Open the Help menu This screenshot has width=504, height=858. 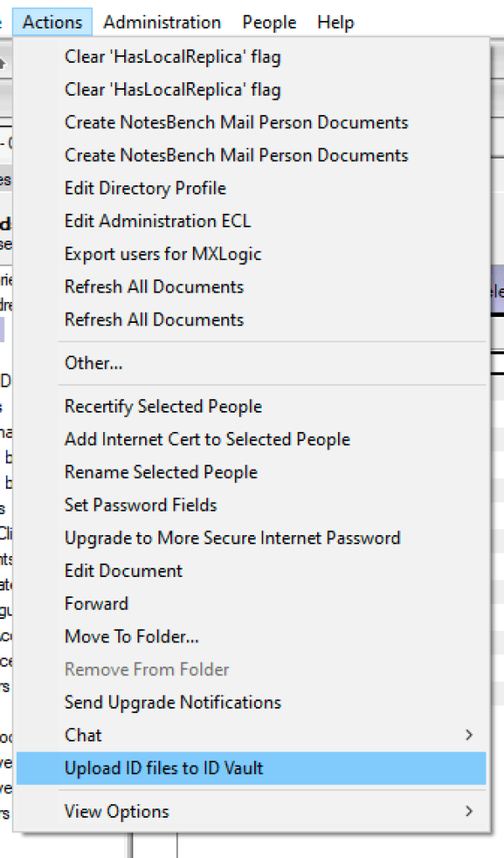pyautogui.click(x=335, y=23)
